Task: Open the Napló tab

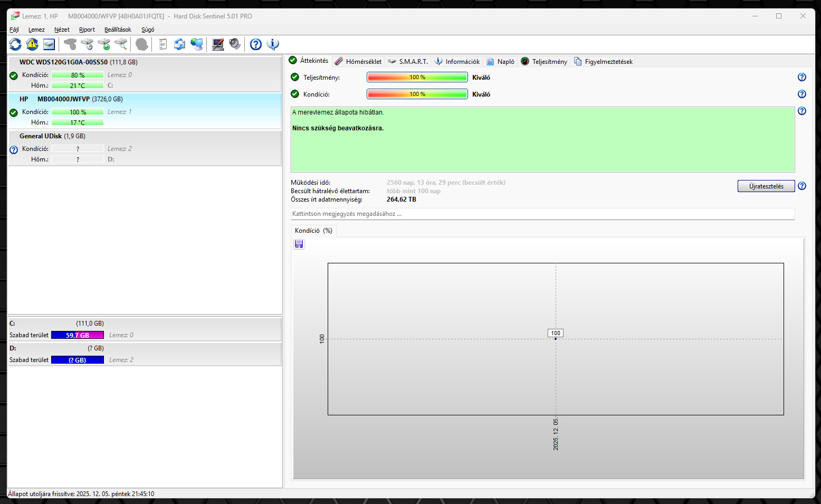Action: (500, 61)
